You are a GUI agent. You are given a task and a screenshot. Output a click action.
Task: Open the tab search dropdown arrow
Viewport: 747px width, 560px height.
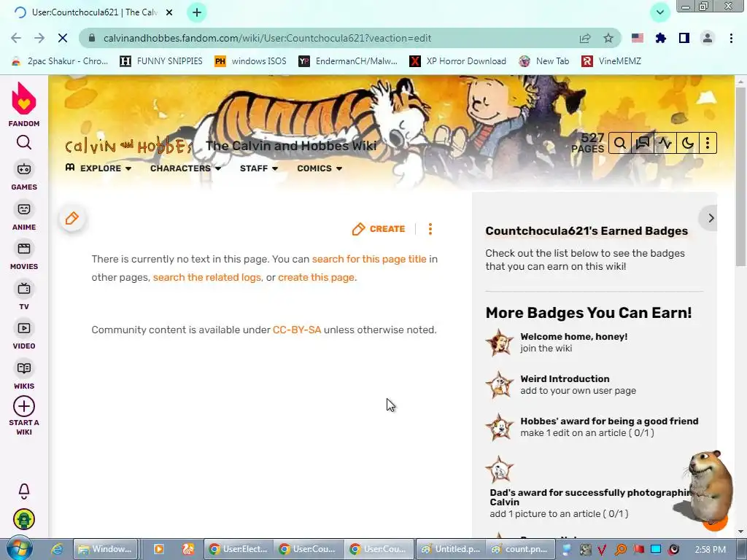point(660,12)
